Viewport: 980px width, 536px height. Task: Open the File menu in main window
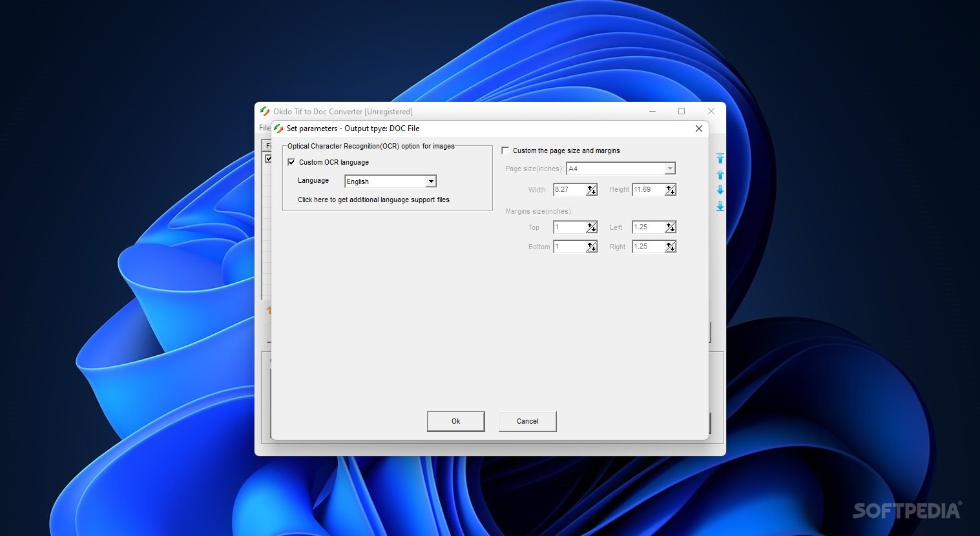coord(264,128)
